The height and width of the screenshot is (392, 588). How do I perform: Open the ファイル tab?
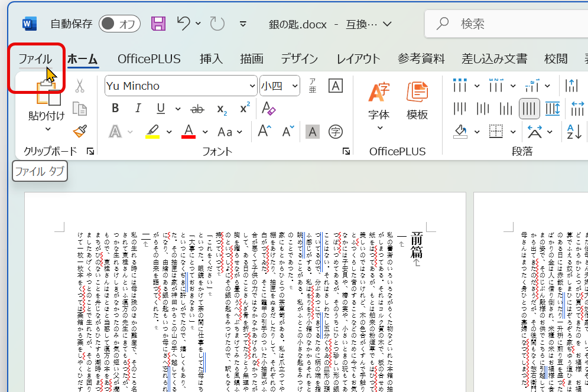pyautogui.click(x=35, y=59)
